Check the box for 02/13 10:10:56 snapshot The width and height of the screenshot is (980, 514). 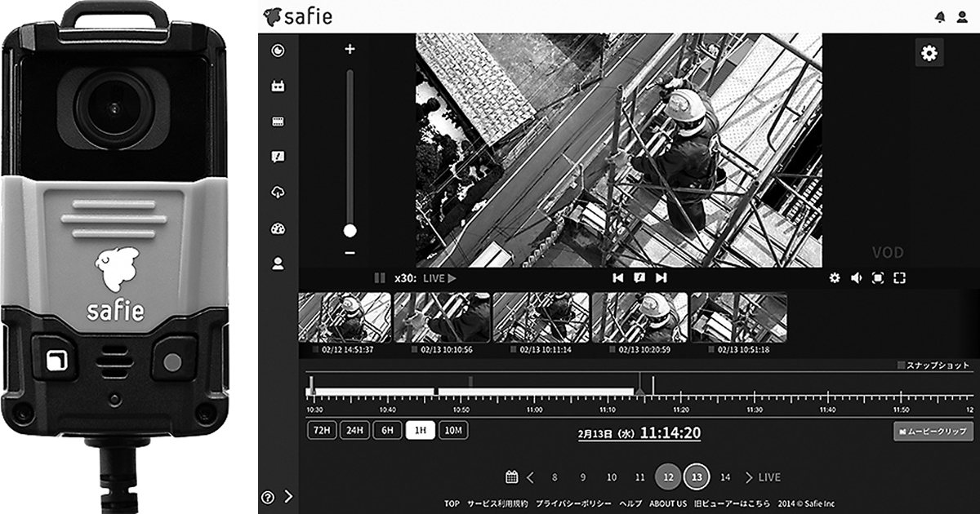(x=414, y=350)
